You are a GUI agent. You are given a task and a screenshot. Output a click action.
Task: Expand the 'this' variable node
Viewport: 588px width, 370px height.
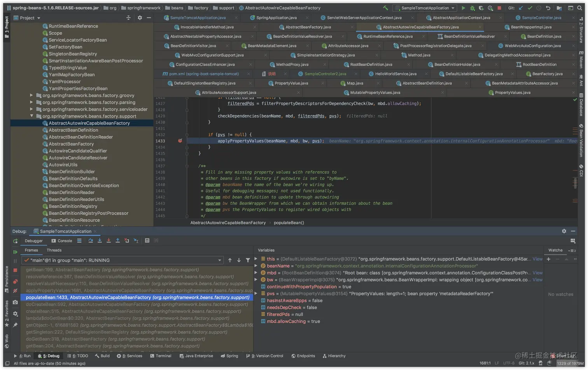(x=256, y=259)
